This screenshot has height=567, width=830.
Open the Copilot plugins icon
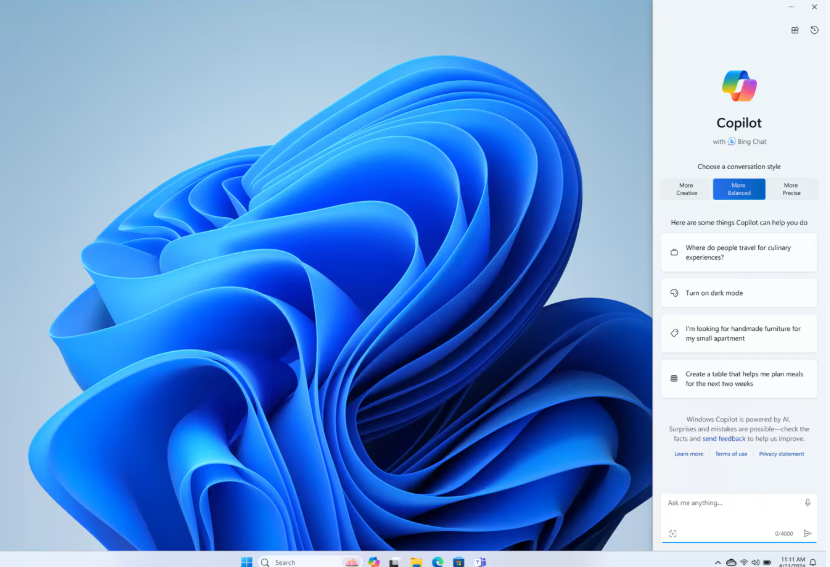click(795, 30)
